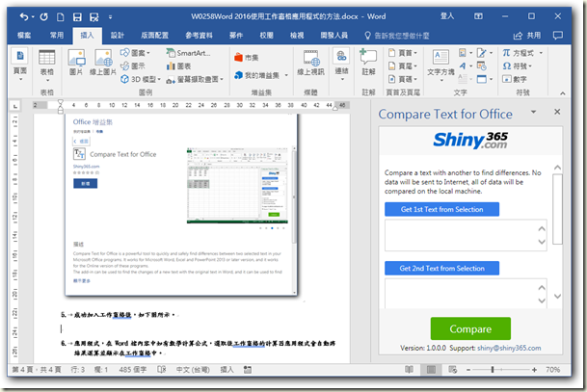Switch to Print Layout view icon

tap(431, 370)
